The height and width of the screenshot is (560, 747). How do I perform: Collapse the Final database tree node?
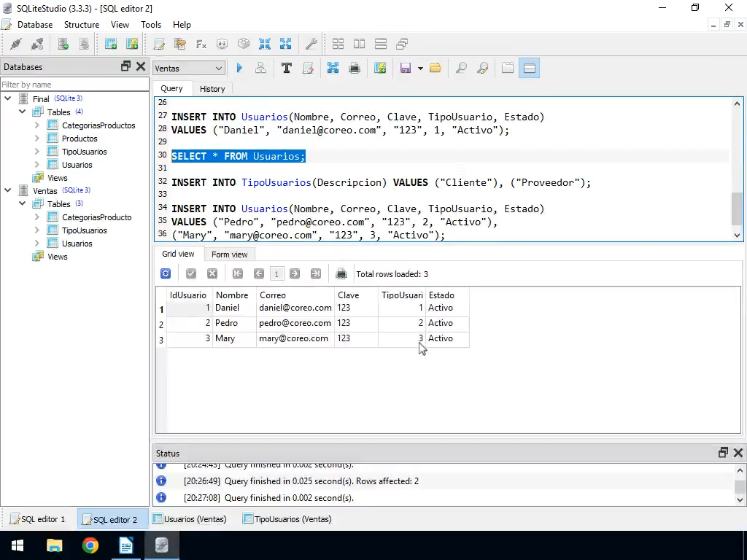point(8,98)
